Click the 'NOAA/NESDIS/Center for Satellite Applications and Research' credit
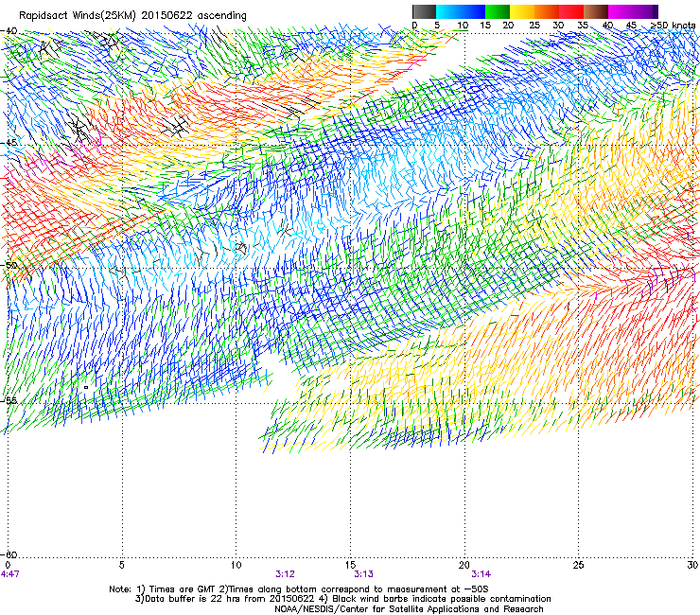 [409, 609]
